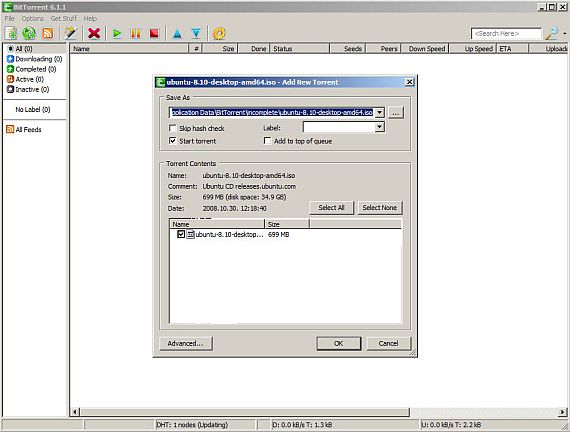
Task: Click the Add Torrent from URL icon
Action: pyautogui.click(x=29, y=33)
